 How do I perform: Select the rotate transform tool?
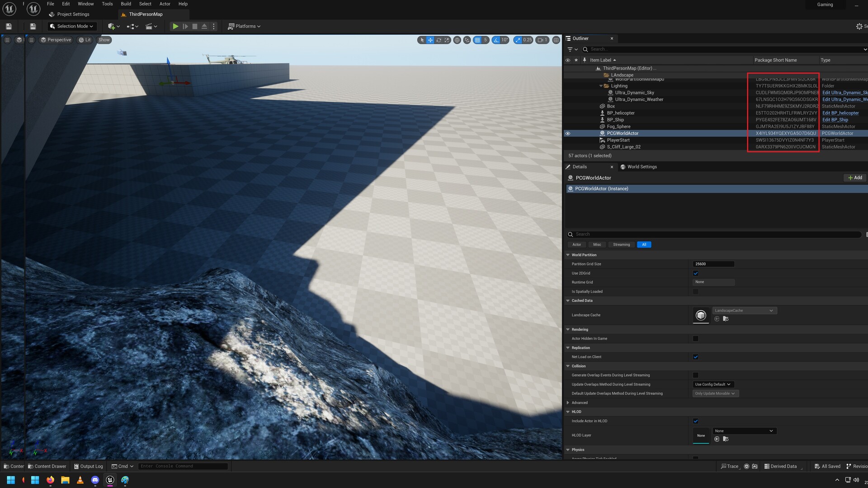[x=439, y=40]
